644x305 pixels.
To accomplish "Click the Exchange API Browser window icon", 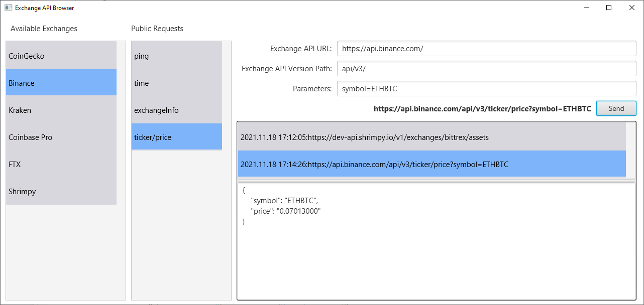I will (8, 8).
